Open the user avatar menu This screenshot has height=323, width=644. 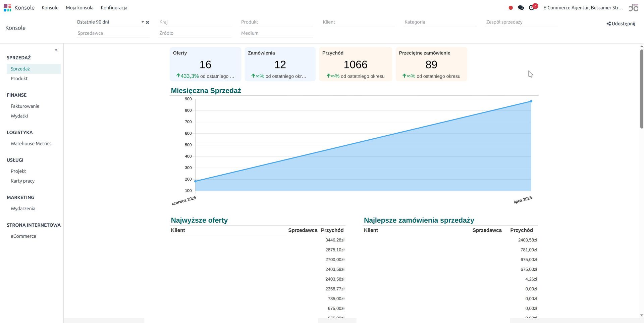pos(634,7)
